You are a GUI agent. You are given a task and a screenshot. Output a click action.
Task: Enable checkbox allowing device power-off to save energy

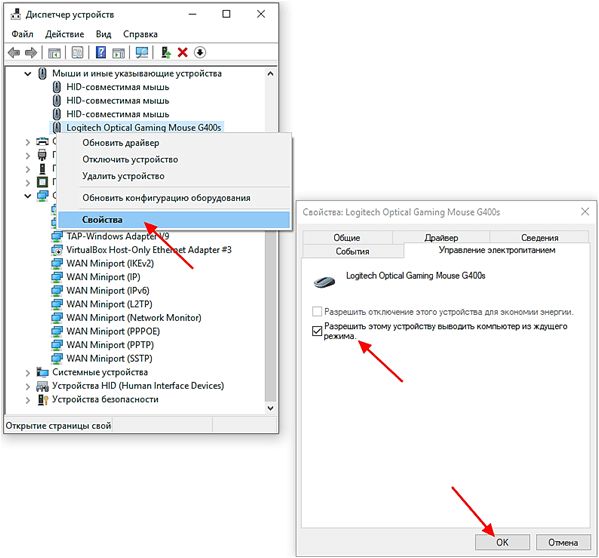[317, 312]
